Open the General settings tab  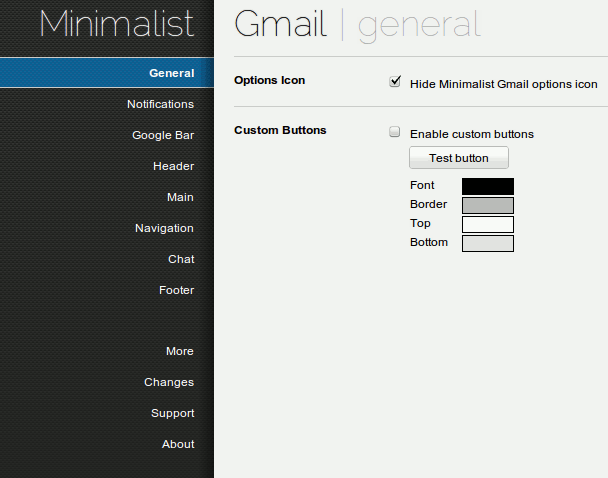click(x=107, y=73)
